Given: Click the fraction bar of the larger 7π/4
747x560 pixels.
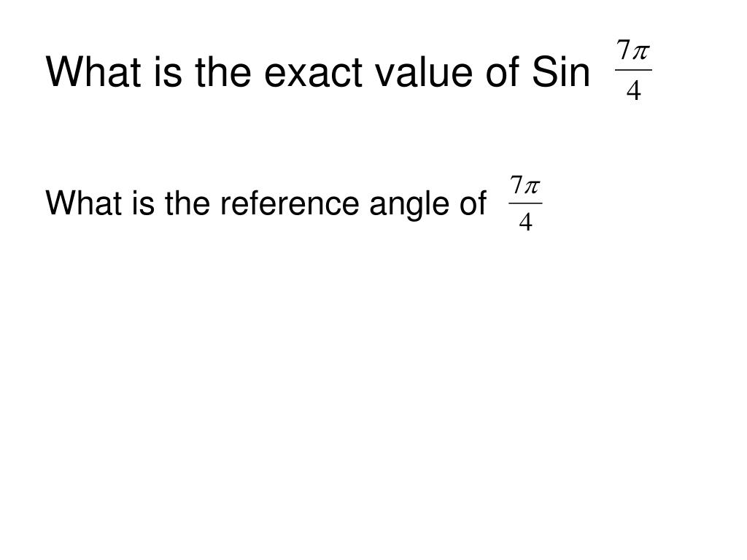Looking at the screenshot, I should click(633, 71).
